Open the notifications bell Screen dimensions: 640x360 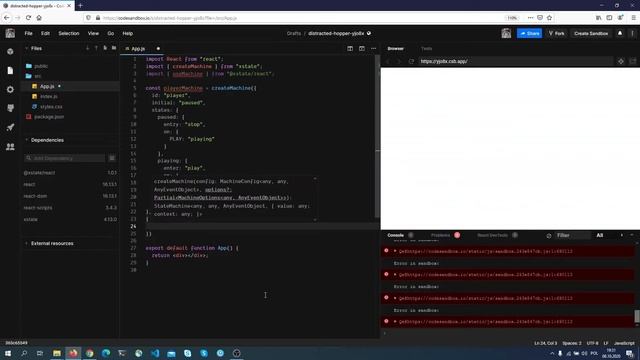tap(620, 33)
